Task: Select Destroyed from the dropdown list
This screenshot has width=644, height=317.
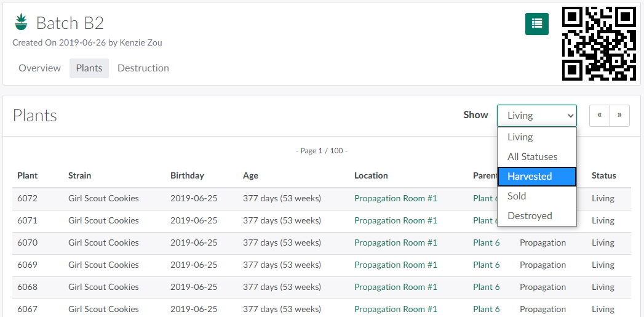Action: click(530, 215)
